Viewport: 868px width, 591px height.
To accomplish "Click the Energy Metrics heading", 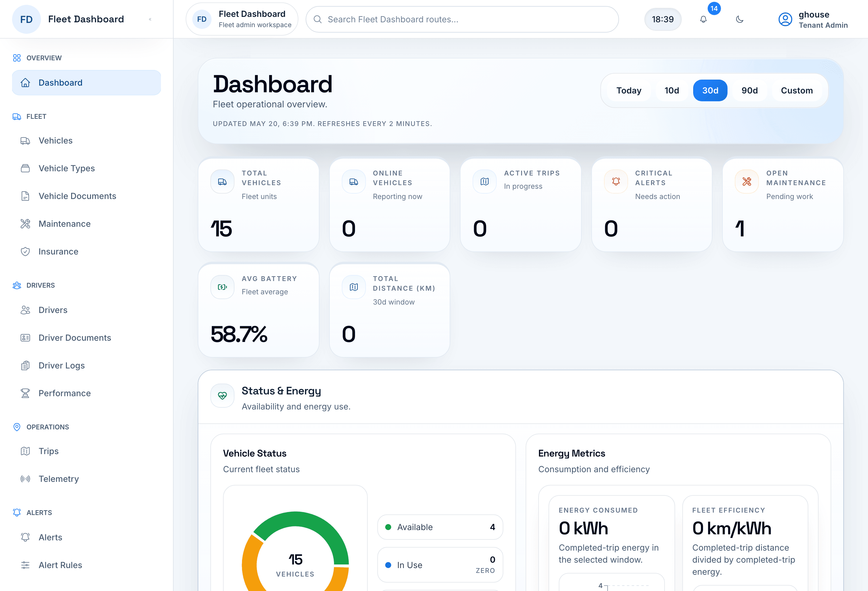I will 571,454.
